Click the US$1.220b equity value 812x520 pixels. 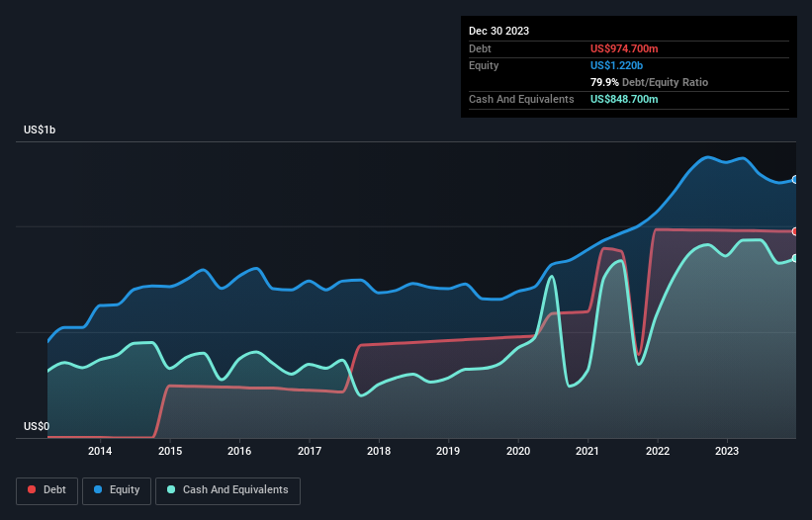pyautogui.click(x=616, y=65)
